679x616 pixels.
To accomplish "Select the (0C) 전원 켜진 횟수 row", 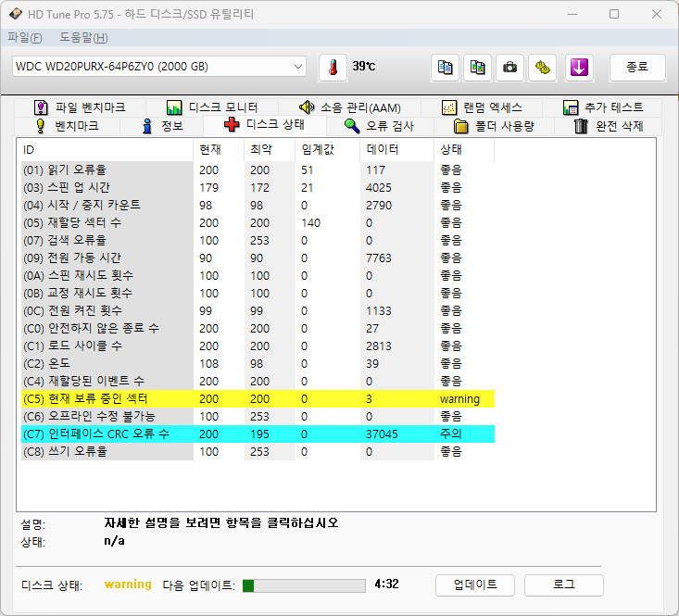I will click(x=258, y=310).
